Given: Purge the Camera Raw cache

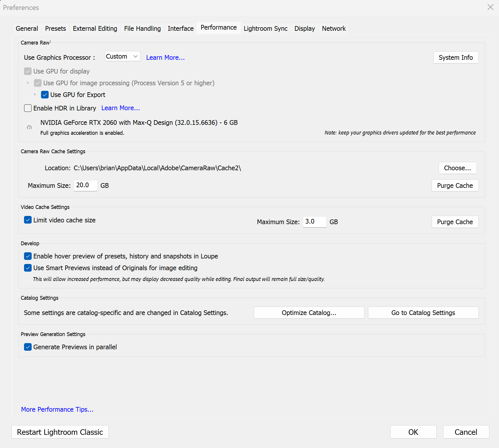Looking at the screenshot, I should coord(455,185).
